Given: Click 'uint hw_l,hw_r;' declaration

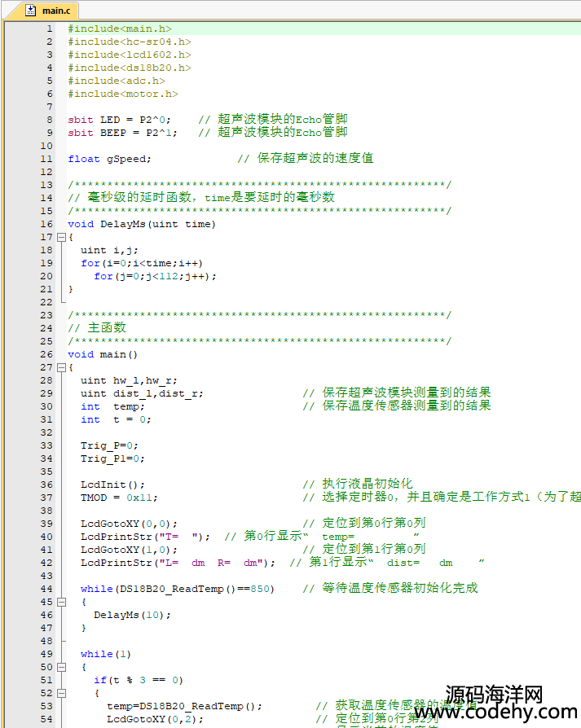Looking at the screenshot, I should 129,381.
